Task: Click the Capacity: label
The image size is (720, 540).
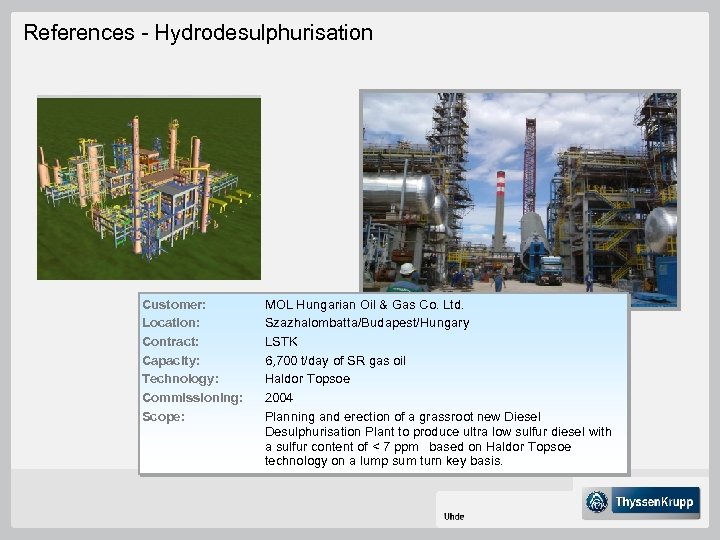Action: pyautogui.click(x=171, y=360)
